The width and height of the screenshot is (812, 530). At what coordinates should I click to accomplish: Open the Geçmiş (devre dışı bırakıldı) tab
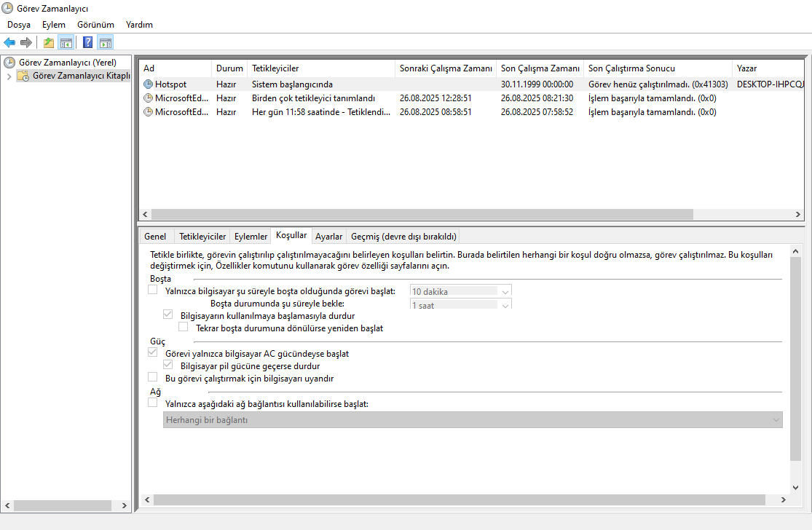tap(403, 237)
